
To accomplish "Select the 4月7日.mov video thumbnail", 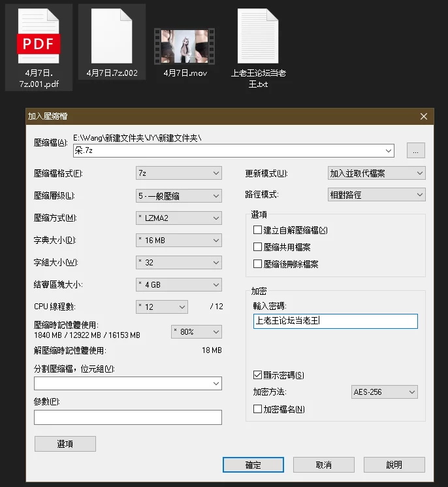I will tap(185, 44).
